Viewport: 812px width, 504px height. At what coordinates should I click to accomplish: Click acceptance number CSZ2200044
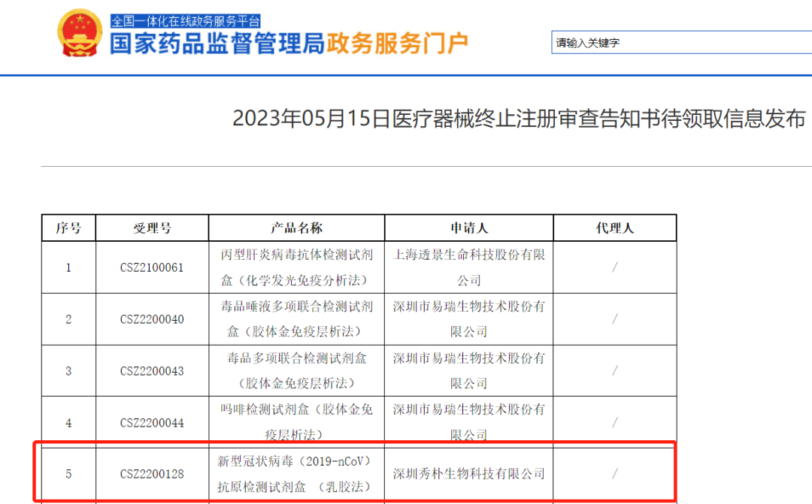(152, 423)
